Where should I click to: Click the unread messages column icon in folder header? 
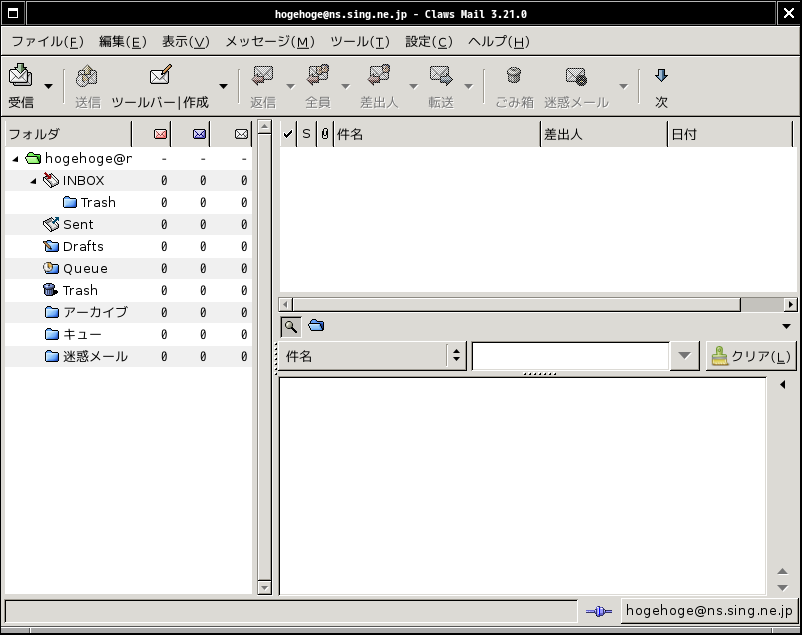199,134
